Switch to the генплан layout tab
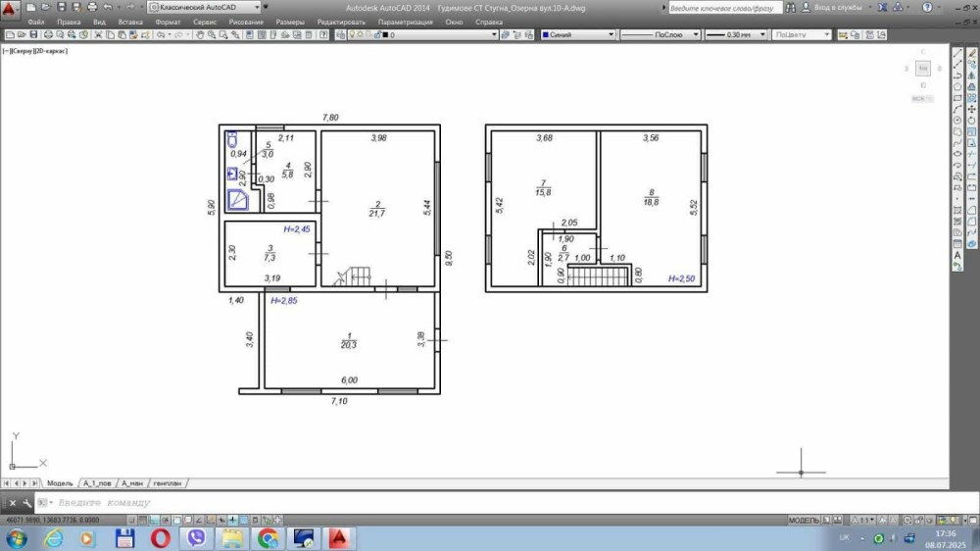The width and height of the screenshot is (980, 551). (167, 483)
